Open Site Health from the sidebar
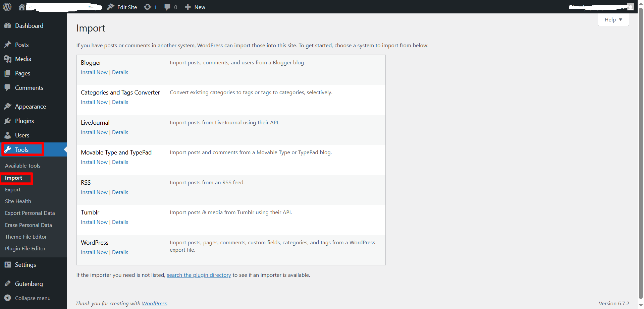The image size is (644, 309). 18,201
